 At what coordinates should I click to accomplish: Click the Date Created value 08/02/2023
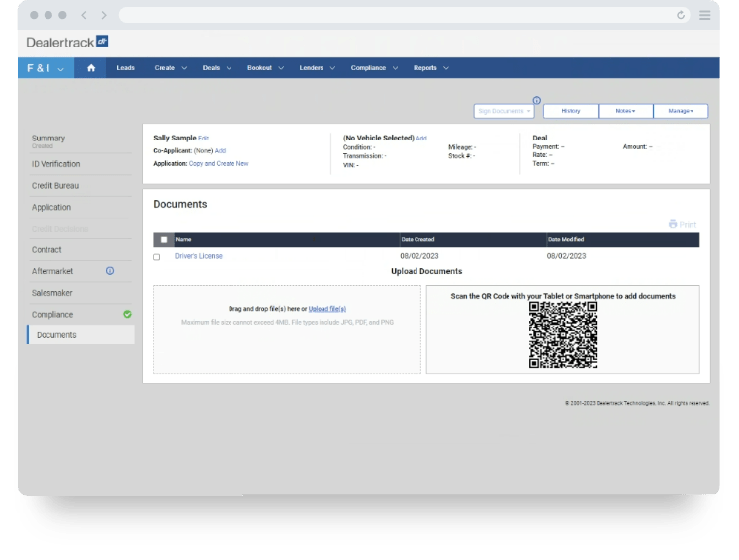click(419, 256)
